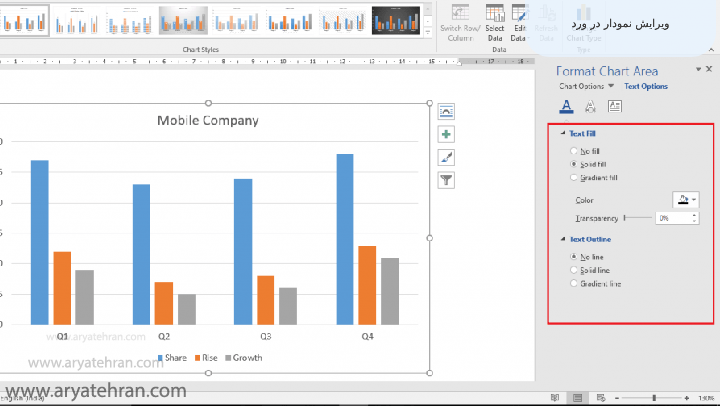
Task: Select the Gradient fill radio option
Action: [x=573, y=178]
